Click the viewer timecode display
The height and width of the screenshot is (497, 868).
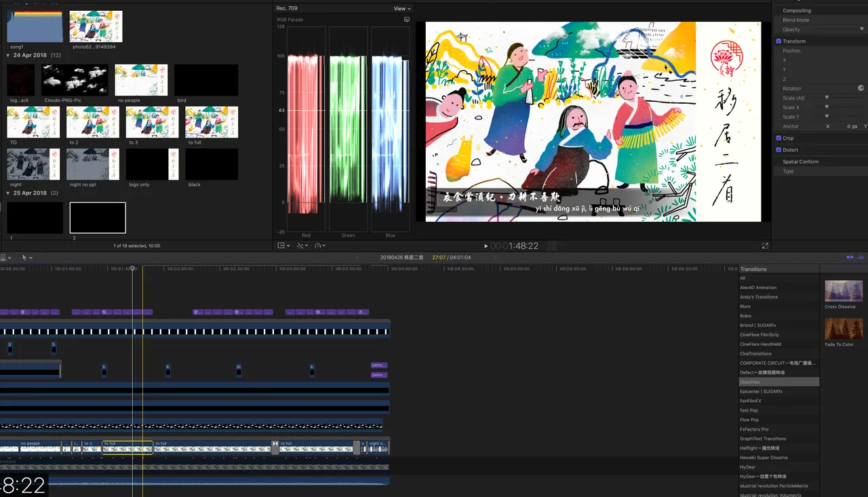click(514, 246)
